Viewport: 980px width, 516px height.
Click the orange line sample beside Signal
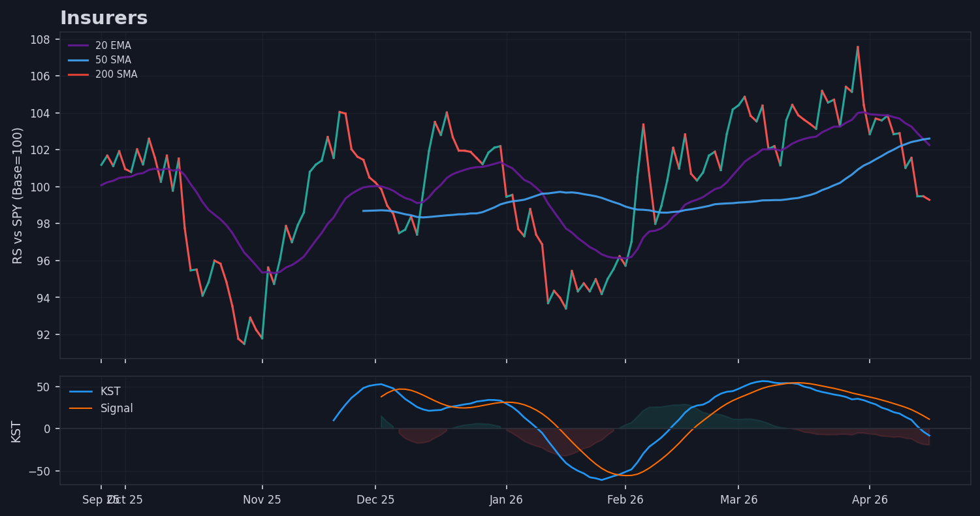81,409
